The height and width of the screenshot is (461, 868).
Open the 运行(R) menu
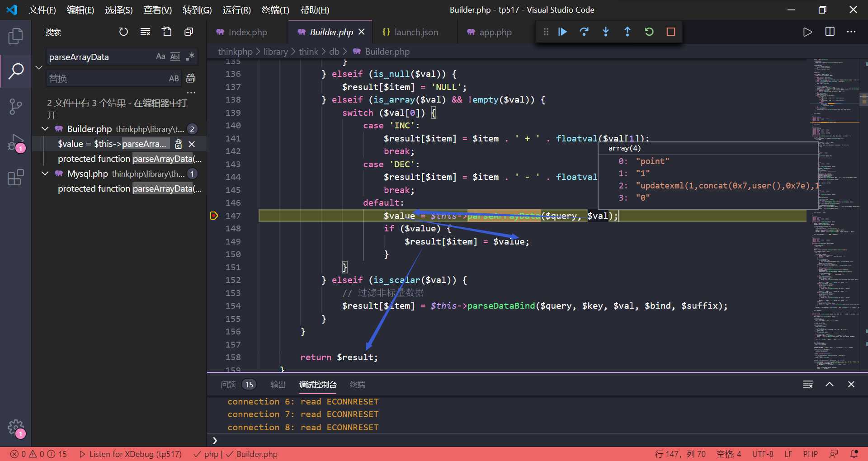[x=236, y=10]
